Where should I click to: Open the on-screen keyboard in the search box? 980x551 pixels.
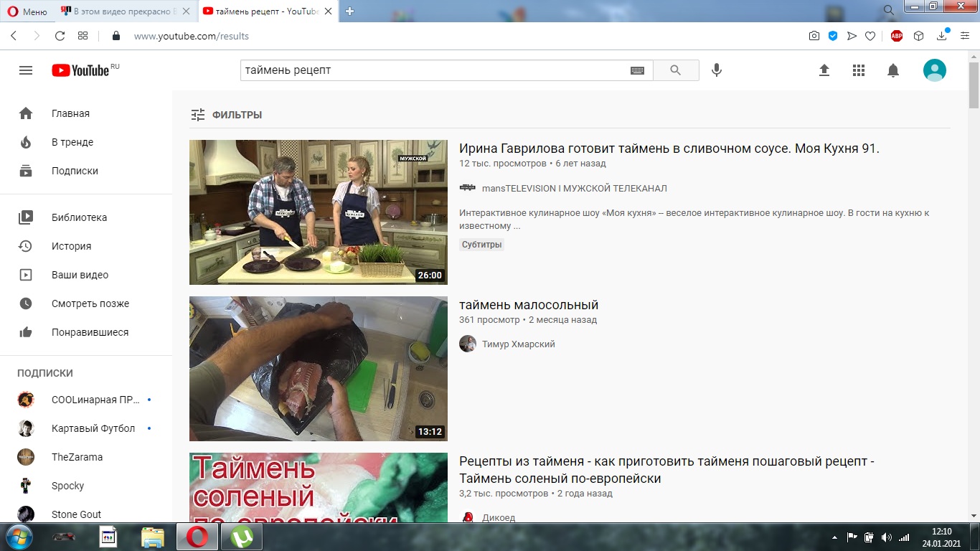coord(637,70)
